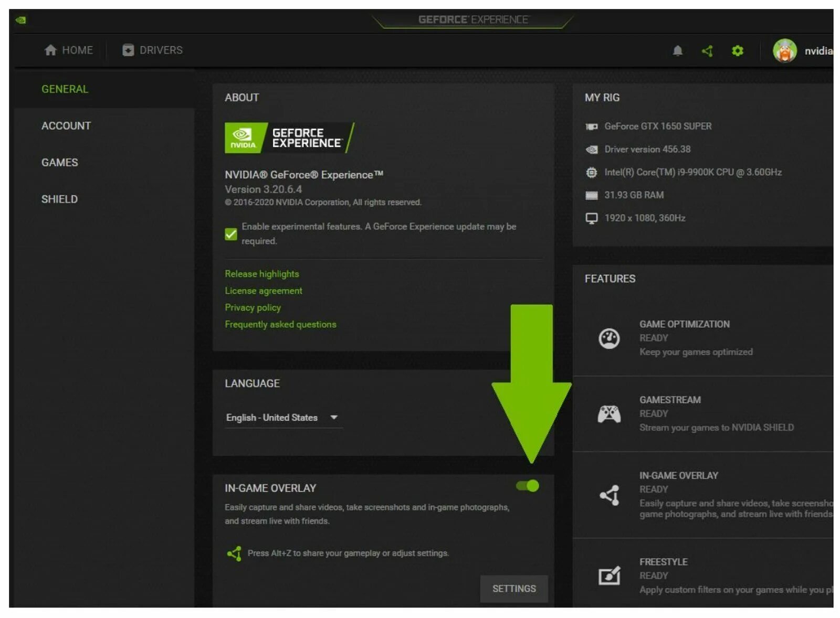Screen dimensions: 840x618
Task: Click the share icon in top bar
Action: coord(707,51)
